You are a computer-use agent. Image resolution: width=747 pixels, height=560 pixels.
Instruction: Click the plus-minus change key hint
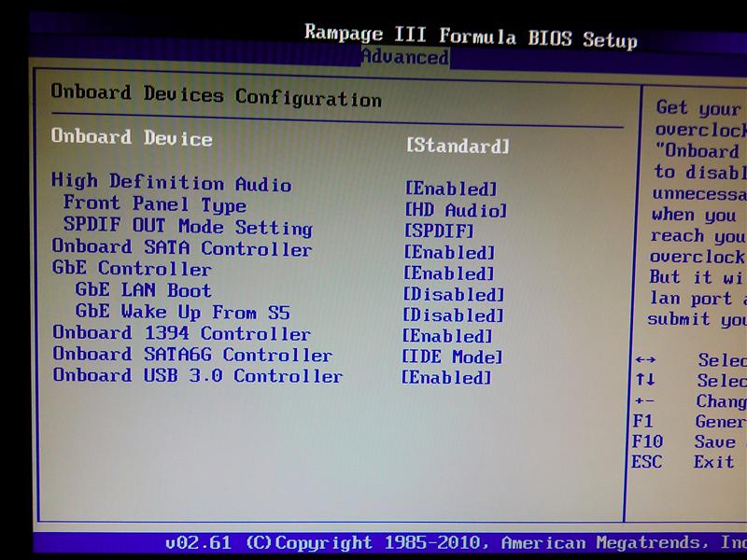(644, 401)
